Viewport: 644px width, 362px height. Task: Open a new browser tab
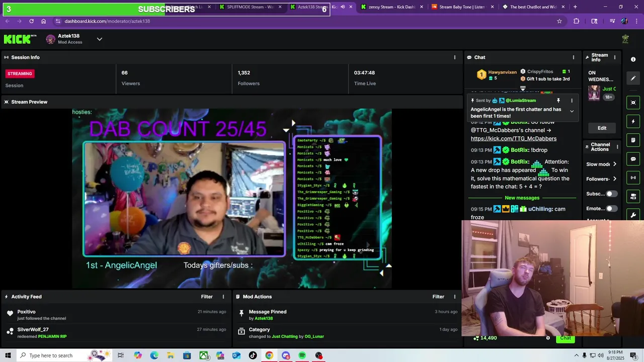pos(575,7)
